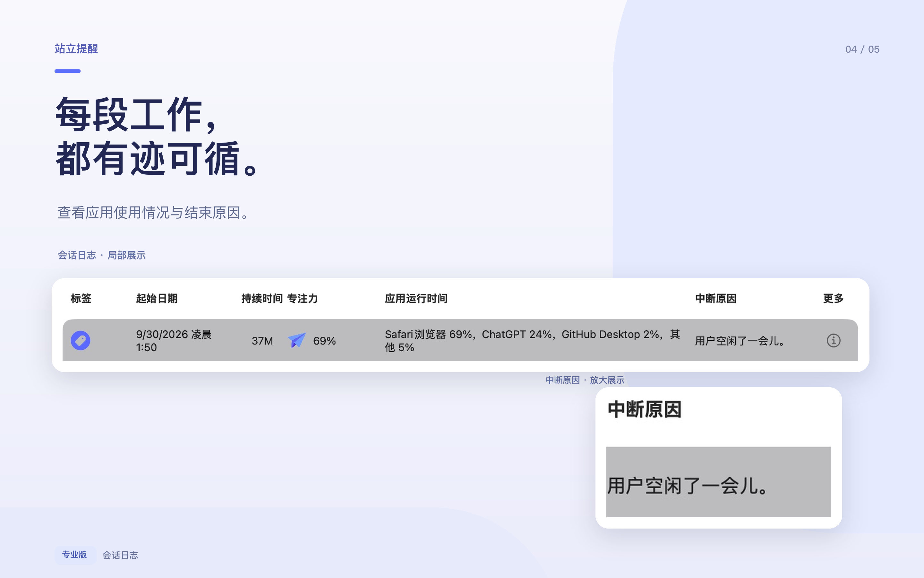Click the paper plane focus icon
The height and width of the screenshot is (578, 924).
(297, 340)
